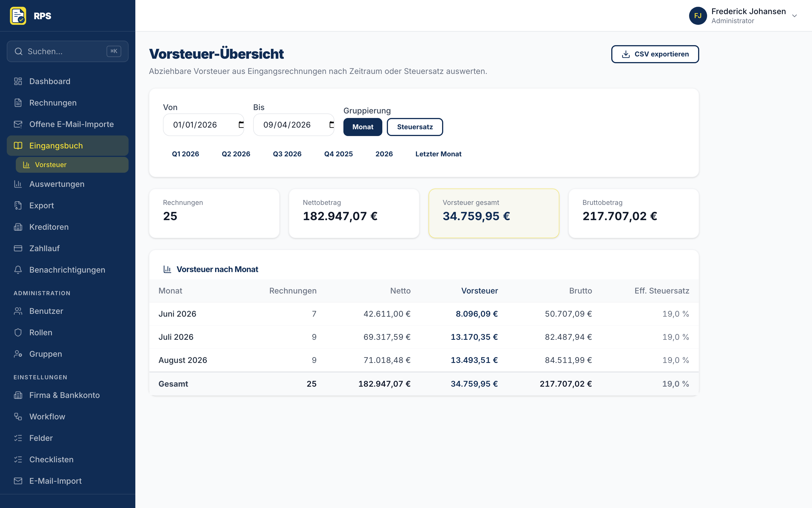Select the Q2 2026 preset
Screen dimensions: 812x508
coord(236,154)
